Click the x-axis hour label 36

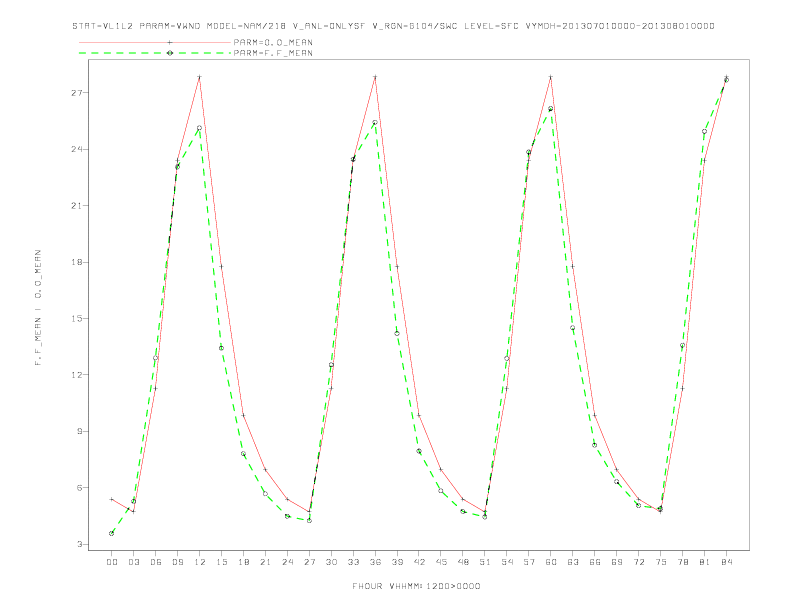click(375, 562)
